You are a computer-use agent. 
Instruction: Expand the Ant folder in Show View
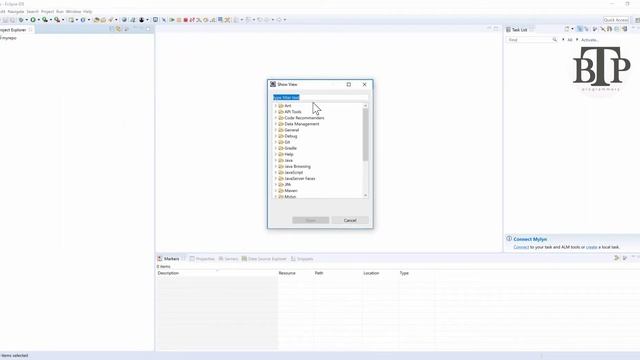pos(276,106)
